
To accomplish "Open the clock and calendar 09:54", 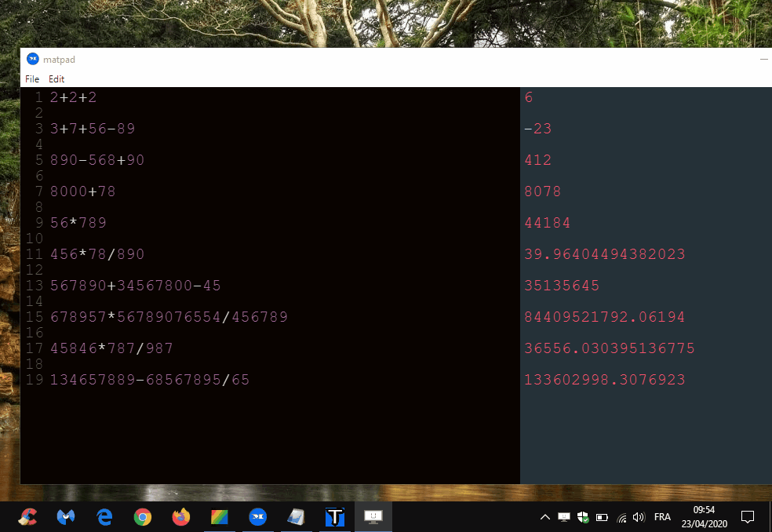I will click(704, 517).
